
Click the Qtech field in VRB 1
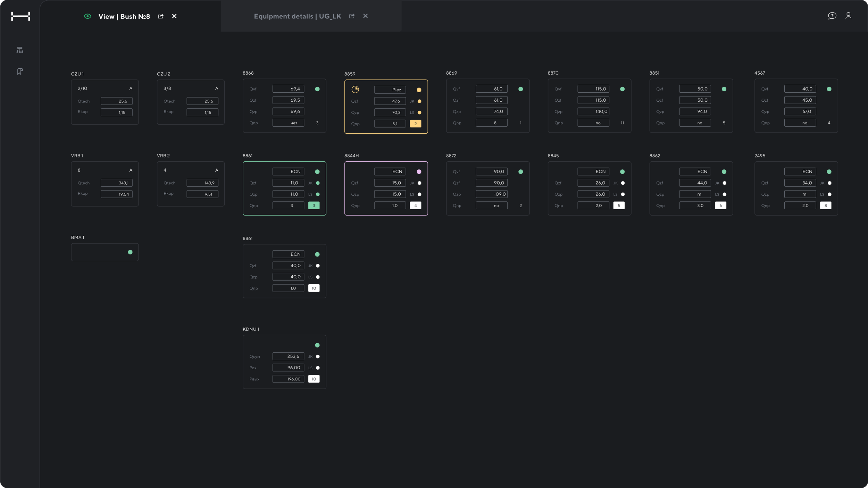click(x=116, y=183)
